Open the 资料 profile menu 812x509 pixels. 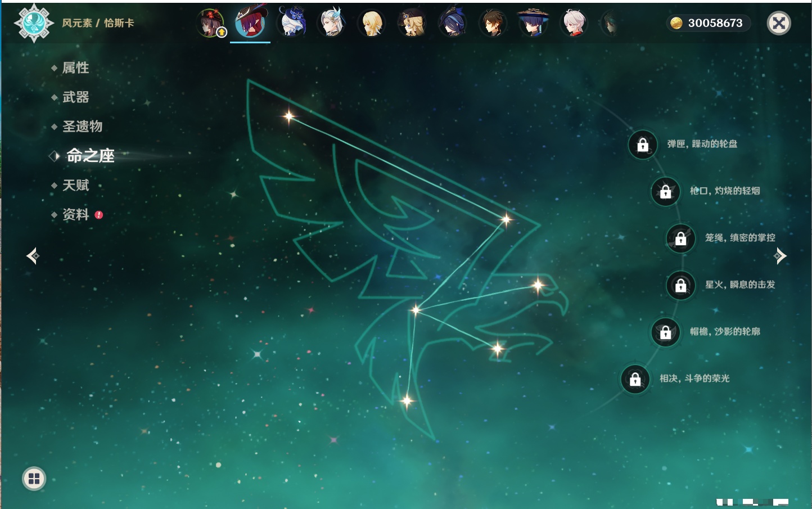(75, 214)
